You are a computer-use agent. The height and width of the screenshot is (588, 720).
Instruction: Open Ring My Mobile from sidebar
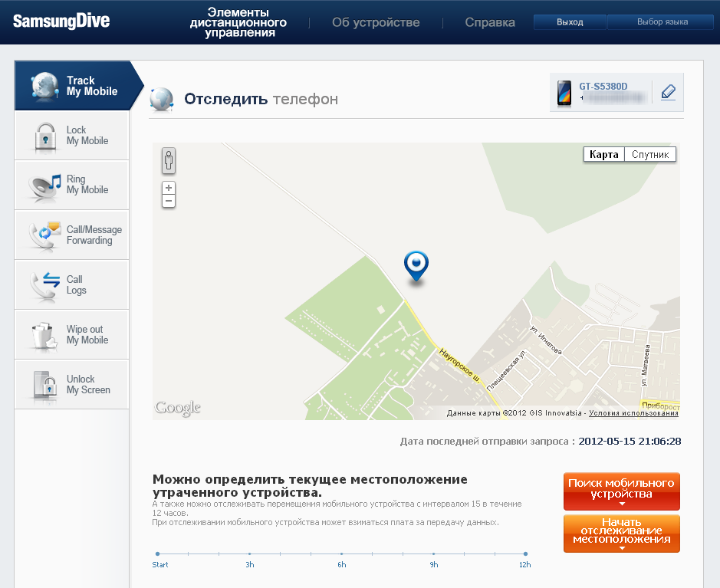(71, 185)
